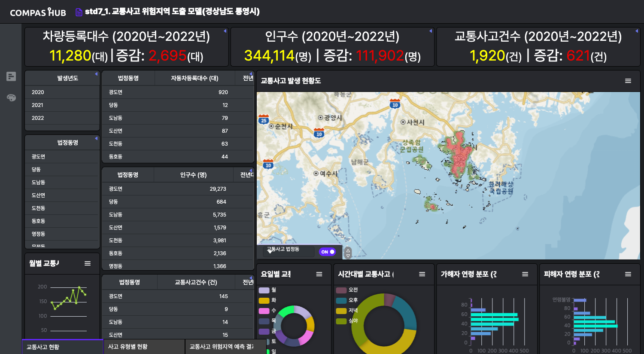Open hamburger menu of 피해자 연령 분포 chart
The width and height of the screenshot is (644, 354).
pos(628,274)
